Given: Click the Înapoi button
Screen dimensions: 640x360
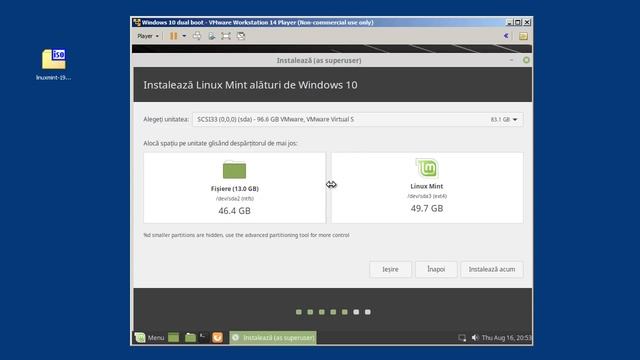Looking at the screenshot, I should [436, 269].
